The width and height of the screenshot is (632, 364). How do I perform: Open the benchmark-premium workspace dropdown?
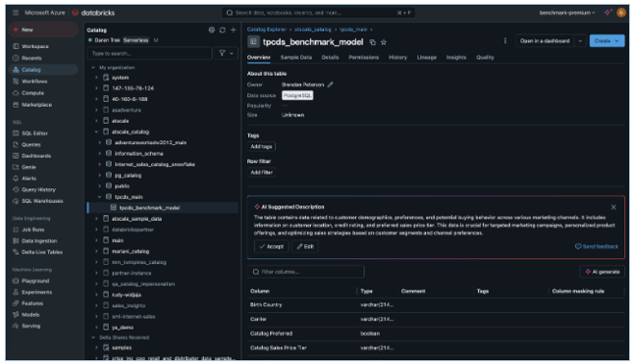point(566,13)
